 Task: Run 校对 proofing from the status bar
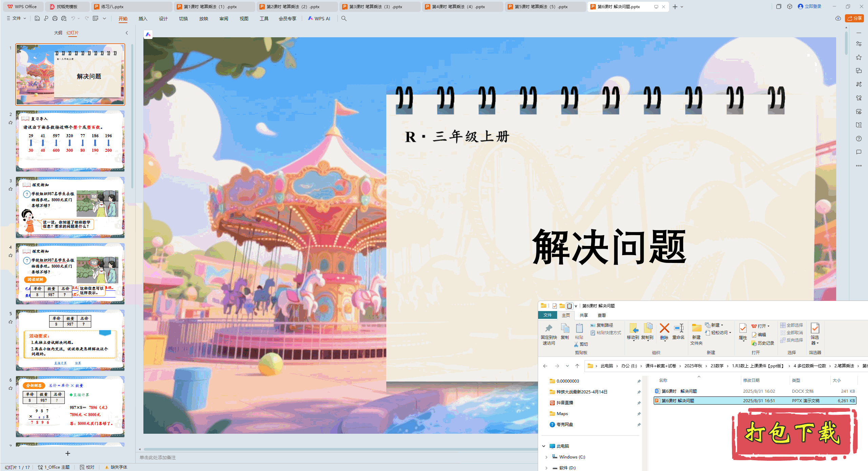87,467
